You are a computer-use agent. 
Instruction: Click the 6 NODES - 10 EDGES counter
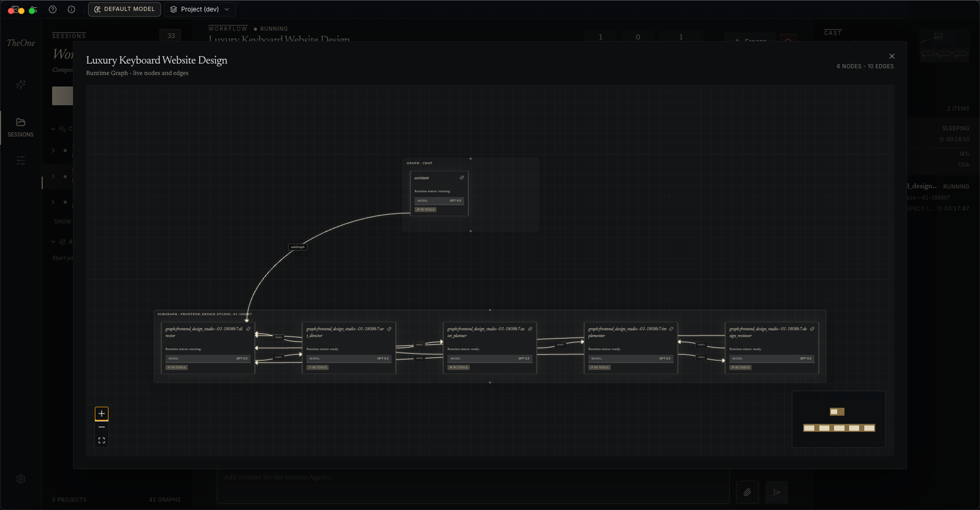pos(865,66)
